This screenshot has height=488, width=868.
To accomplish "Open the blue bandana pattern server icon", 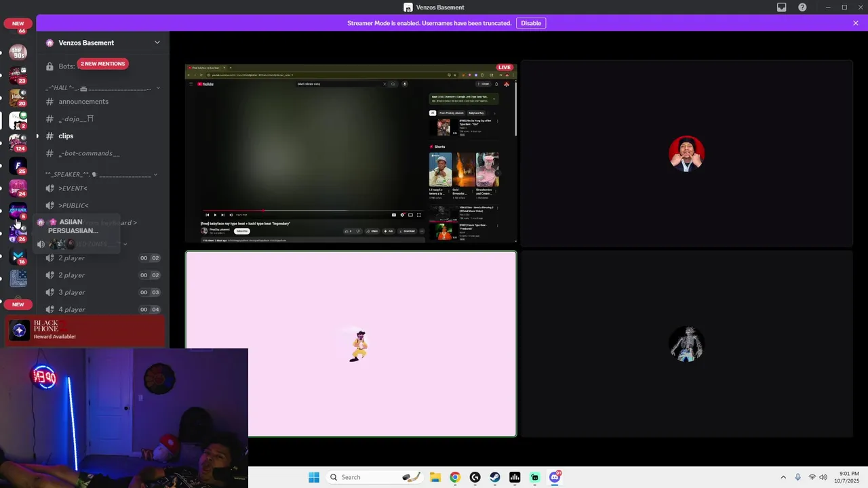I will (x=18, y=279).
